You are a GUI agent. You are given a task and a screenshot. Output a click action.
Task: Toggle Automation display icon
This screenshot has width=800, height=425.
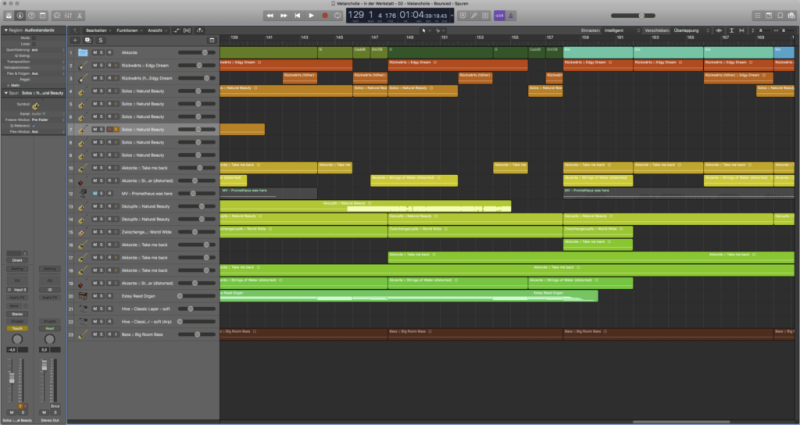[177, 31]
